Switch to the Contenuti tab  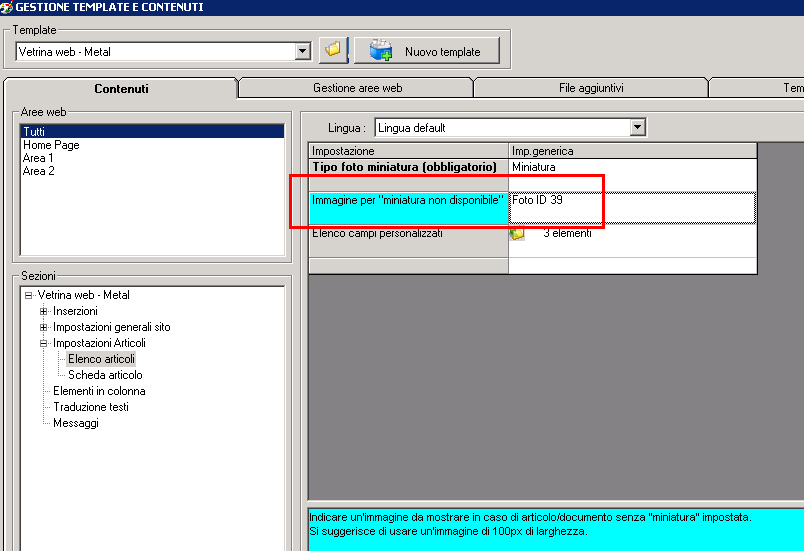(121, 89)
